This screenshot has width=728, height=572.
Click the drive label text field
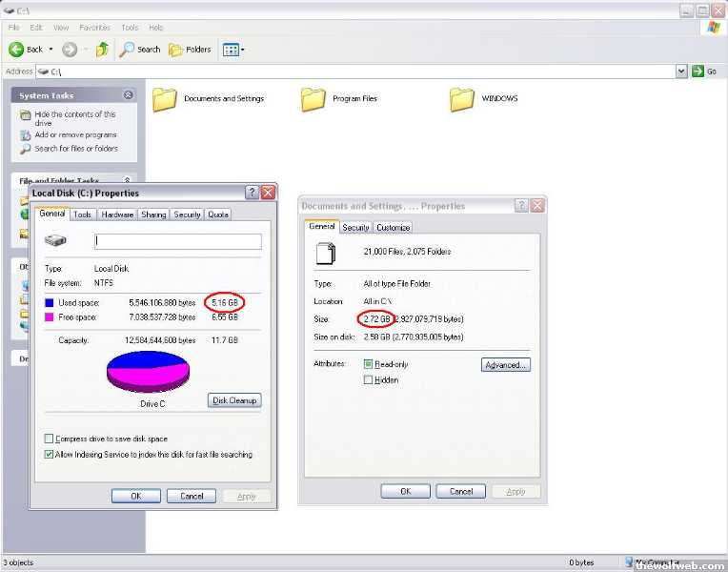(x=177, y=241)
